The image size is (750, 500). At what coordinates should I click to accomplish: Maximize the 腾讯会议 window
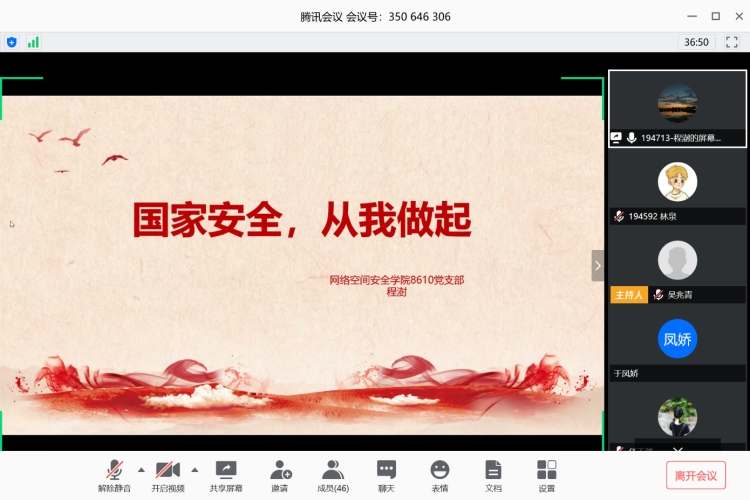click(x=716, y=16)
